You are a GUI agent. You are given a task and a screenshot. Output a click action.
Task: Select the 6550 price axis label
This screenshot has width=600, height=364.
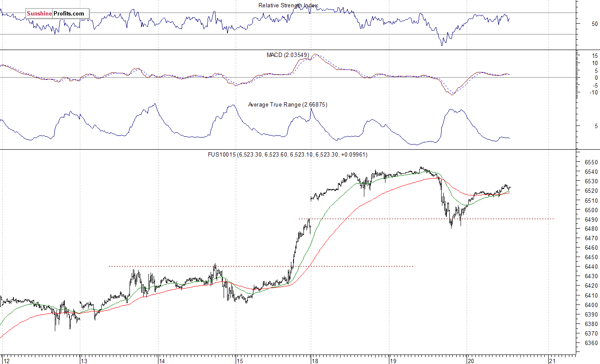coord(591,162)
